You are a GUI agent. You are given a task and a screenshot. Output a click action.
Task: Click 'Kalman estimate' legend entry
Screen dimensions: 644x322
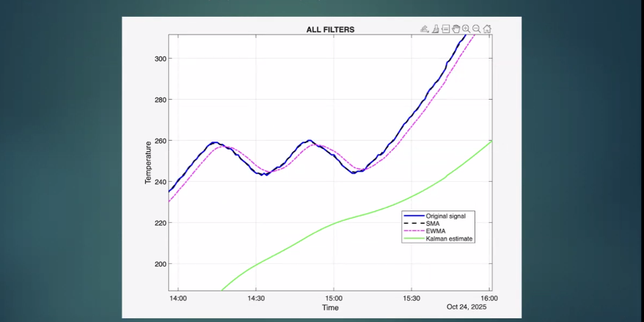point(450,238)
